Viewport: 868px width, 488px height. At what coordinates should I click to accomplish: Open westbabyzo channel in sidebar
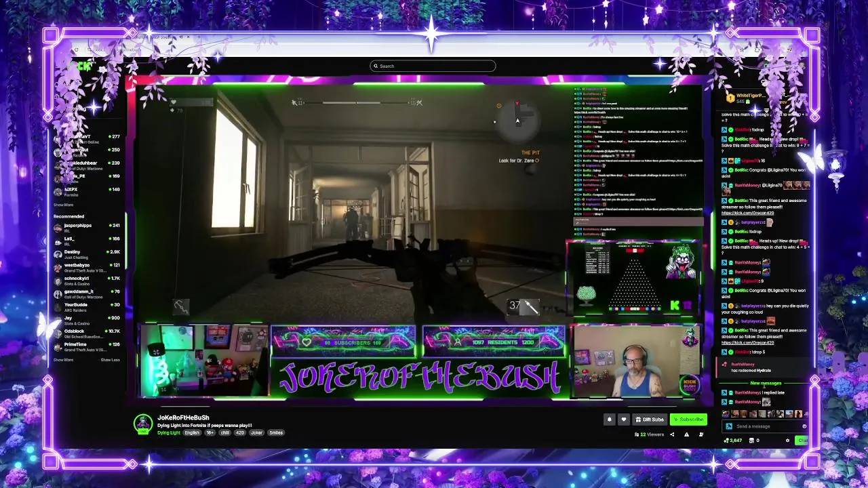coord(87,267)
